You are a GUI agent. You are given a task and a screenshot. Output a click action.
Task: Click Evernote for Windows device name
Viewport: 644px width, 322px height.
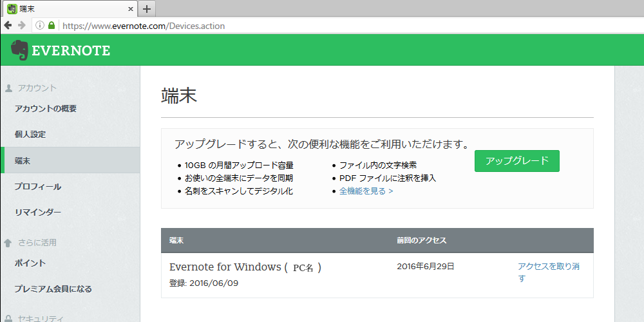245,267
